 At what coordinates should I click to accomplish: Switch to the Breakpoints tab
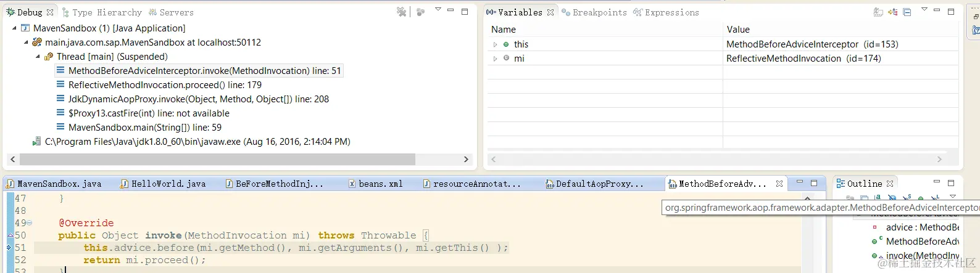[594, 12]
